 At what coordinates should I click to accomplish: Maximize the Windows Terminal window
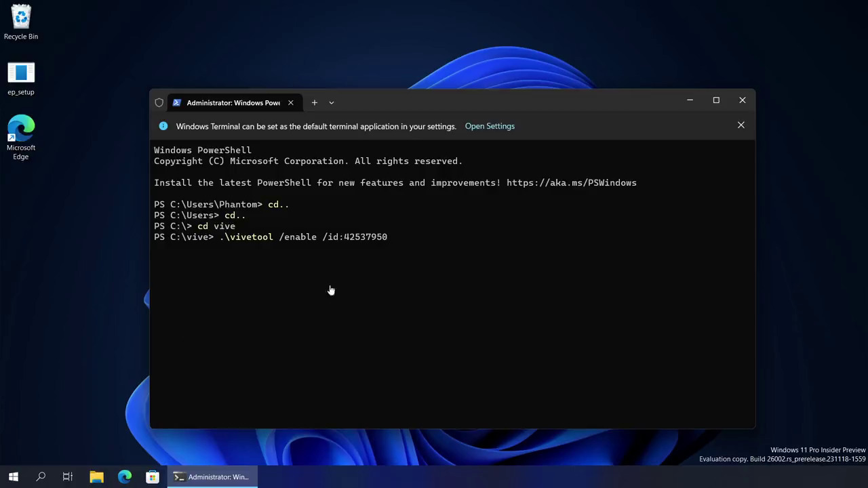tap(716, 100)
